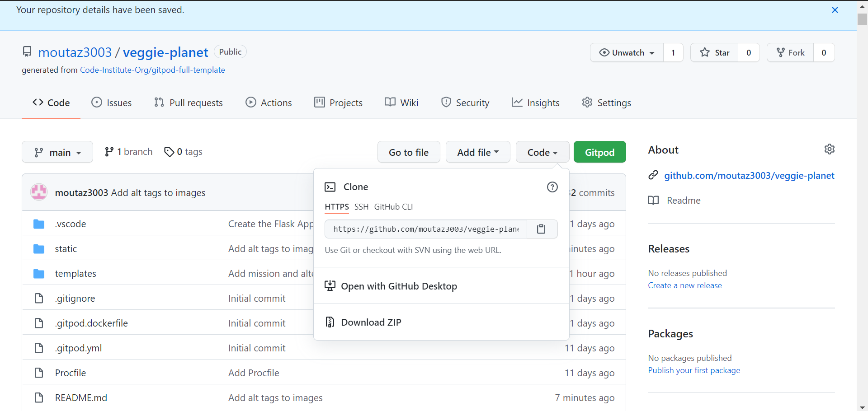This screenshot has width=868, height=411.
Task: Click the Readme book icon
Action: 653,201
